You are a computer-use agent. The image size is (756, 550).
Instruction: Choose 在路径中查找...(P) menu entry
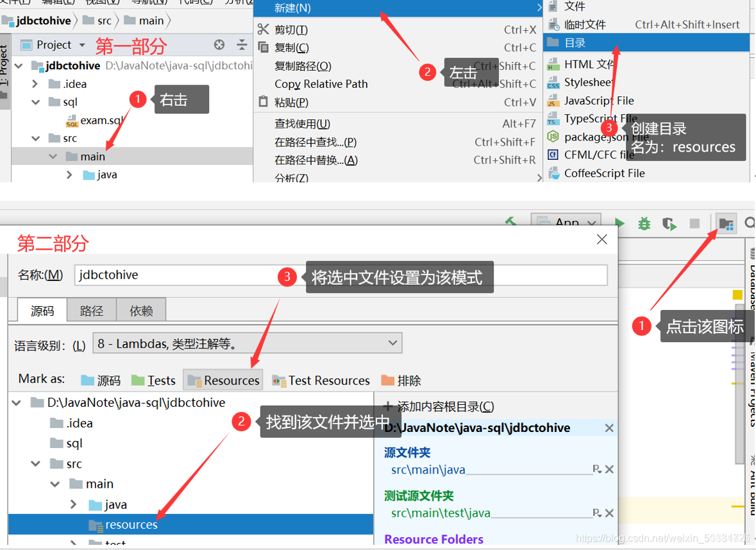click(398, 142)
